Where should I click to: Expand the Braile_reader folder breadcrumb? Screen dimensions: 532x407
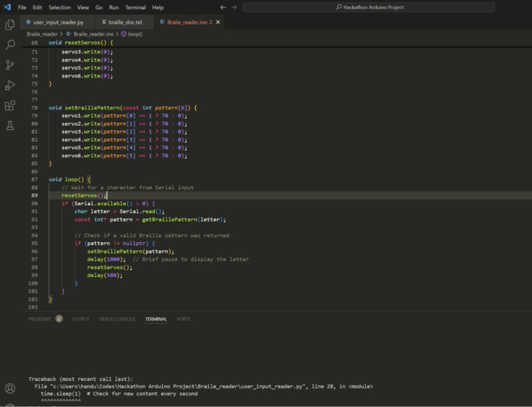(x=42, y=34)
